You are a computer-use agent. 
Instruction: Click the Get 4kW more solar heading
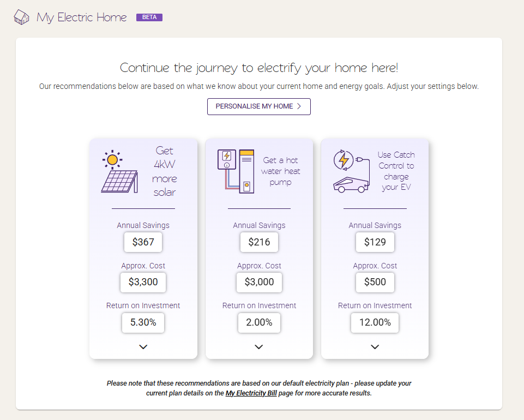(165, 171)
